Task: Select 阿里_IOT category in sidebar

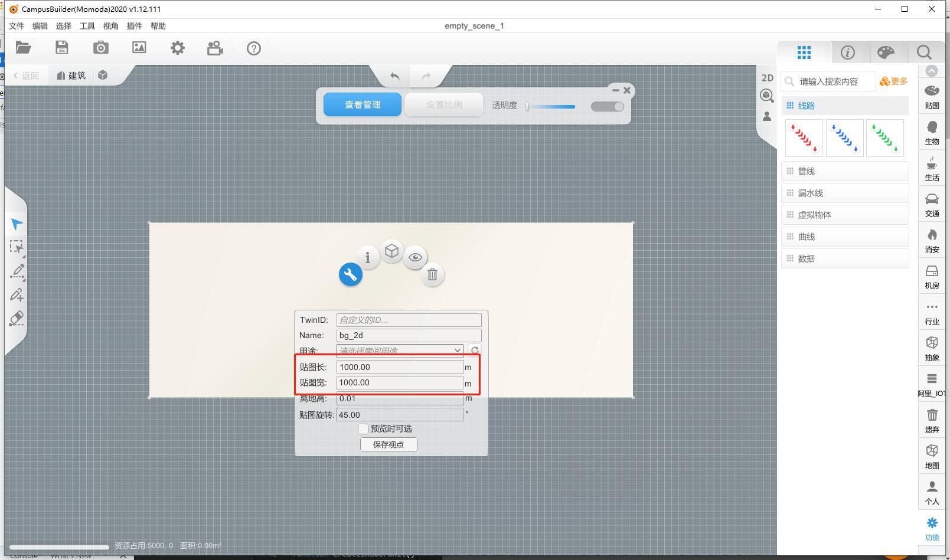Action: [932, 385]
